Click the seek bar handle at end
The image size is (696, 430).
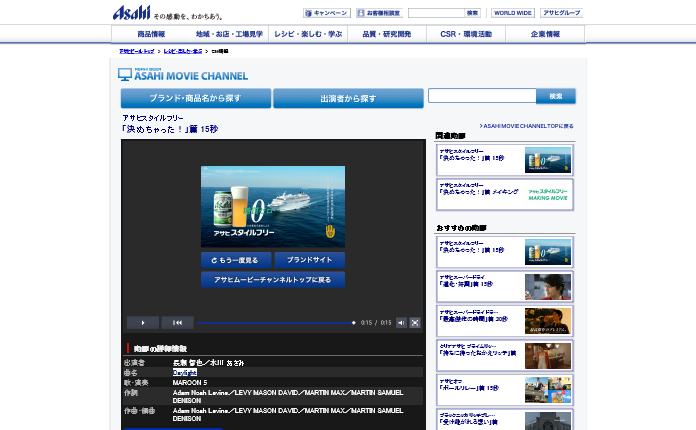click(x=353, y=323)
